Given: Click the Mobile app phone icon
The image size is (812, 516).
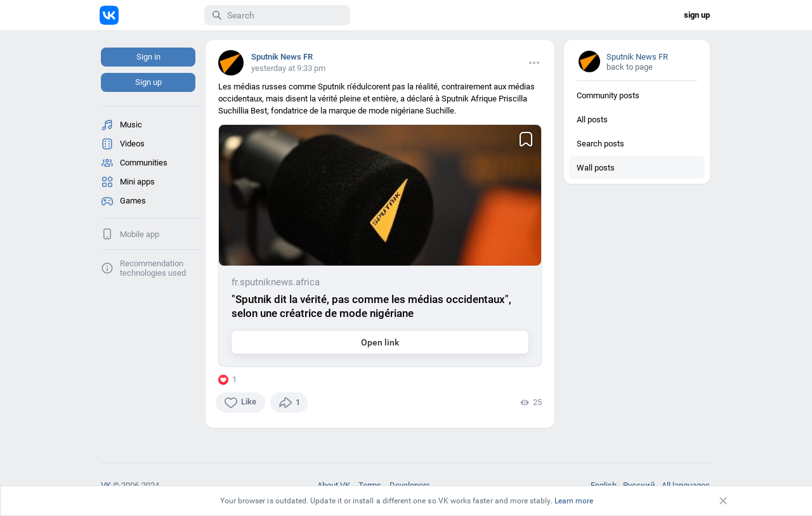Looking at the screenshot, I should [107, 234].
